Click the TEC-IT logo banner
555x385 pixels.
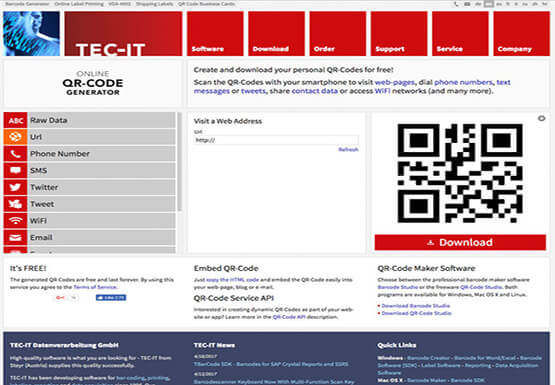pyautogui.click(x=123, y=34)
